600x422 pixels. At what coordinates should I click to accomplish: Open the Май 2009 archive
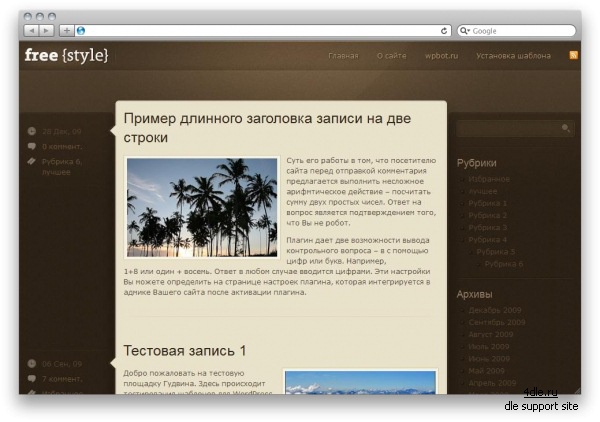[x=487, y=371]
